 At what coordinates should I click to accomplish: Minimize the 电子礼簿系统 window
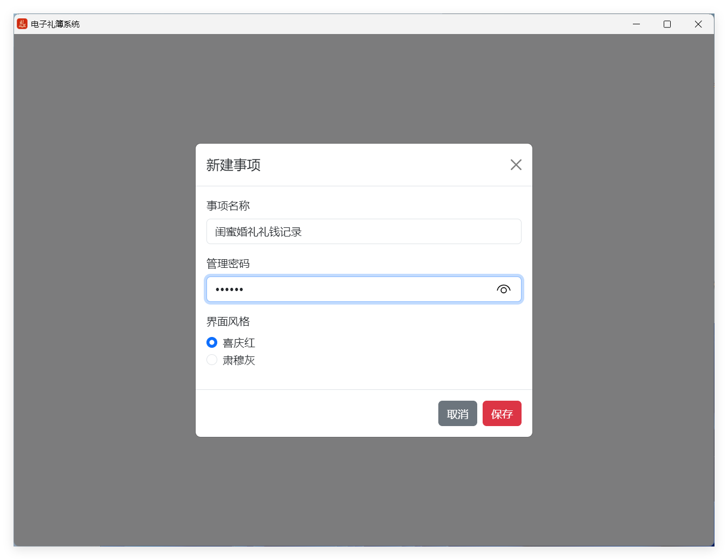click(636, 24)
